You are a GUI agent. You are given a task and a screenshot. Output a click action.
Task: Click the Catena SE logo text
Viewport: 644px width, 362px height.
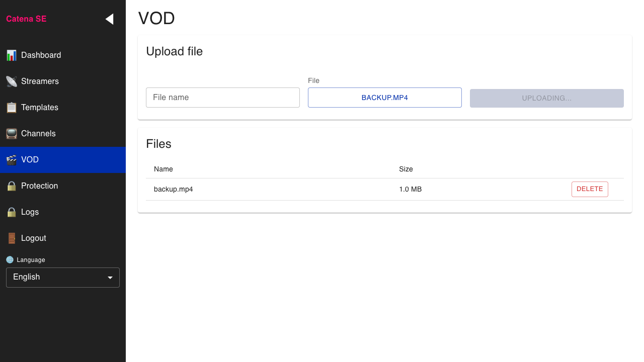(x=26, y=19)
